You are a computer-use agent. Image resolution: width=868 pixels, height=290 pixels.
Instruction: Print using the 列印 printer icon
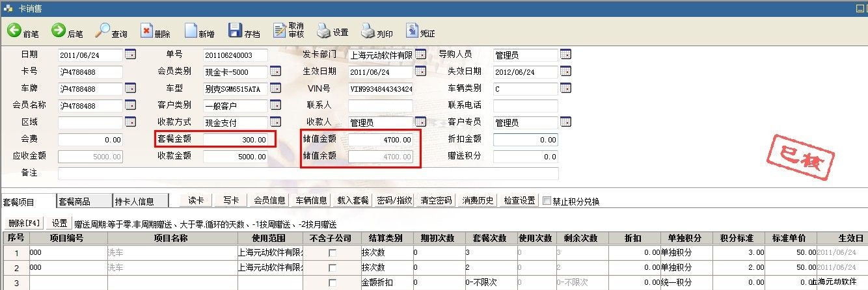(x=368, y=31)
